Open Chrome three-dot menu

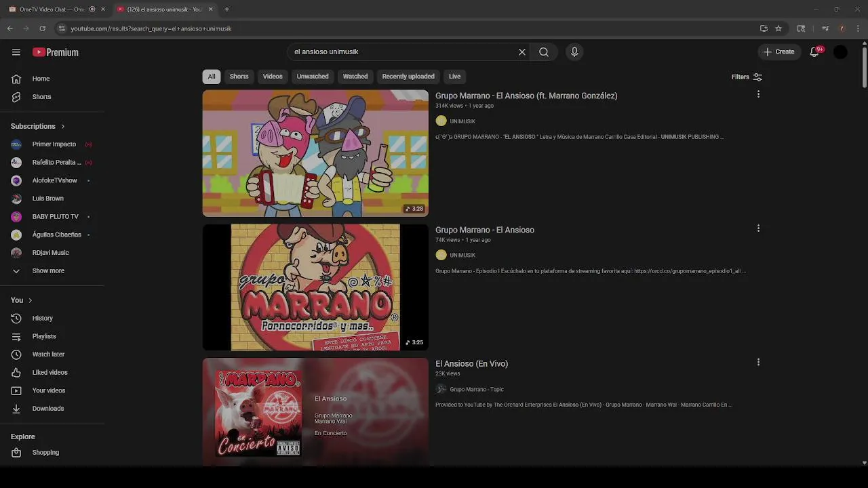click(858, 28)
